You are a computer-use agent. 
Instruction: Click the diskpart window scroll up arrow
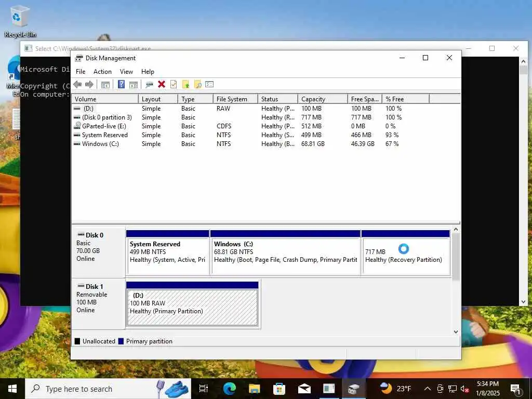point(523,61)
